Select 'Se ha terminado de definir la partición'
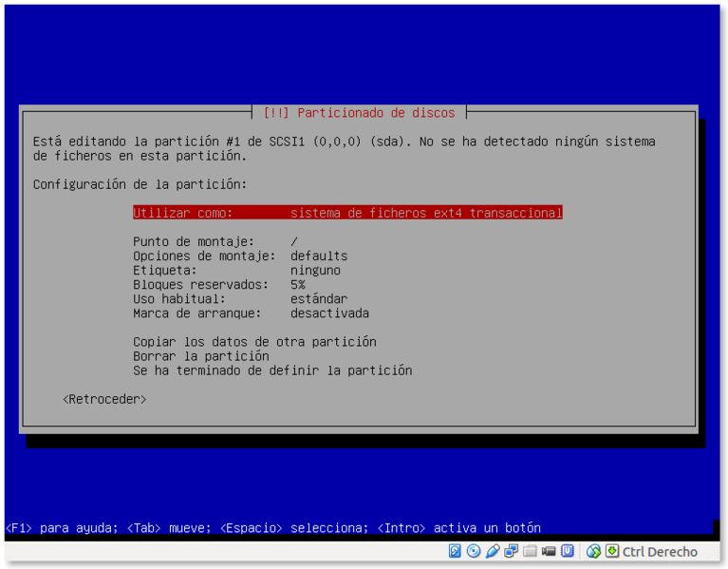The height and width of the screenshot is (569, 728). coord(272,370)
